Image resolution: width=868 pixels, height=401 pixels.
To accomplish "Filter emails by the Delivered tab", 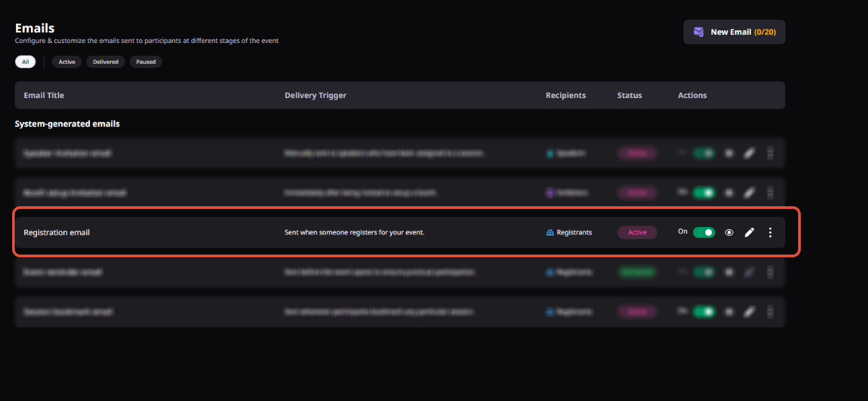I will click(106, 62).
